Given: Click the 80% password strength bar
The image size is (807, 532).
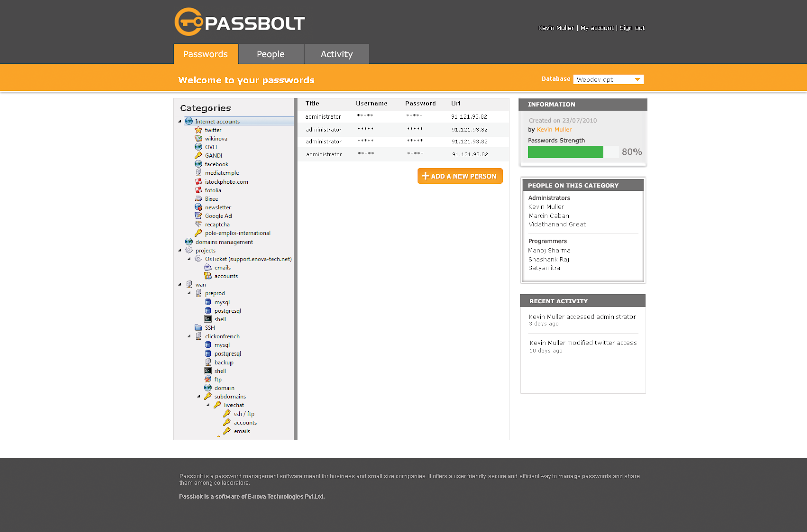Looking at the screenshot, I should [565, 152].
